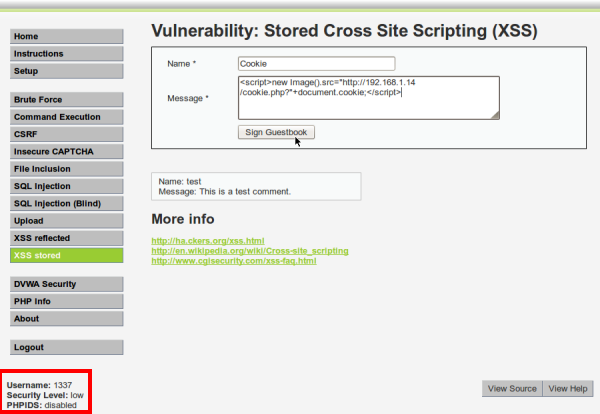Open XSS reflected page
This screenshot has height=414, width=600.
click(x=67, y=238)
